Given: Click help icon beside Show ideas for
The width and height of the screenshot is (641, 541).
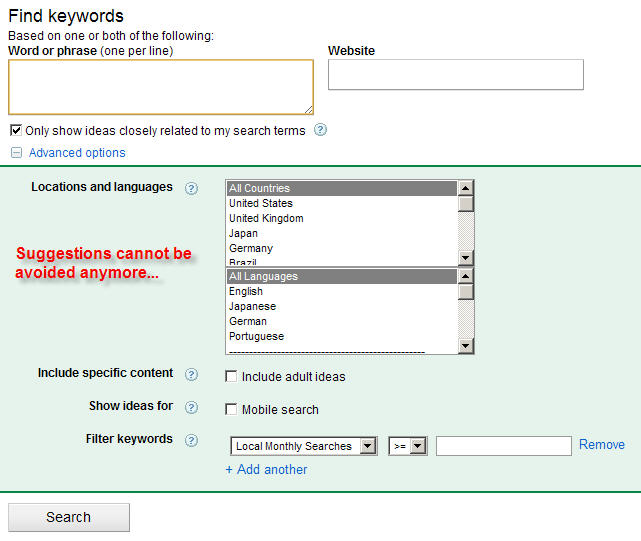Looking at the screenshot, I should pyautogui.click(x=191, y=407).
